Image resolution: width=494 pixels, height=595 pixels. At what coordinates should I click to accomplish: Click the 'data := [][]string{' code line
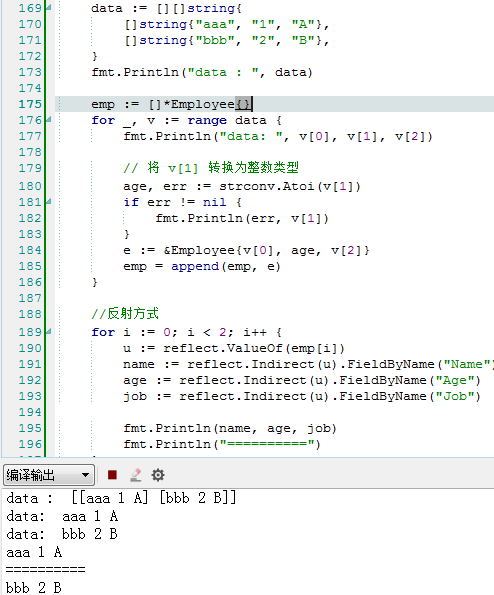click(x=166, y=8)
